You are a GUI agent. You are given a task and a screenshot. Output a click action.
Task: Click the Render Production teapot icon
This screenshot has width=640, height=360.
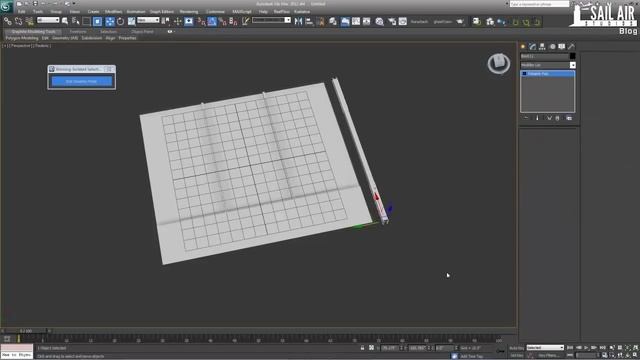(x=460, y=21)
